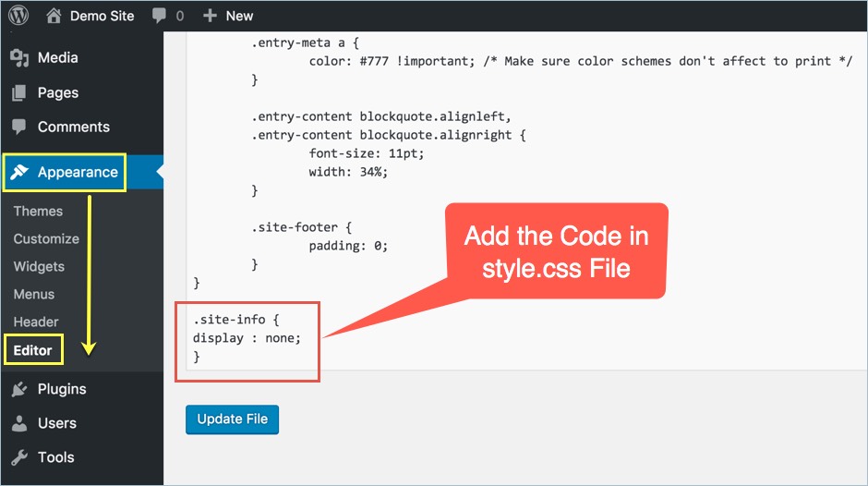This screenshot has width=868, height=486.
Task: Open Header under Appearance
Action: (x=36, y=322)
